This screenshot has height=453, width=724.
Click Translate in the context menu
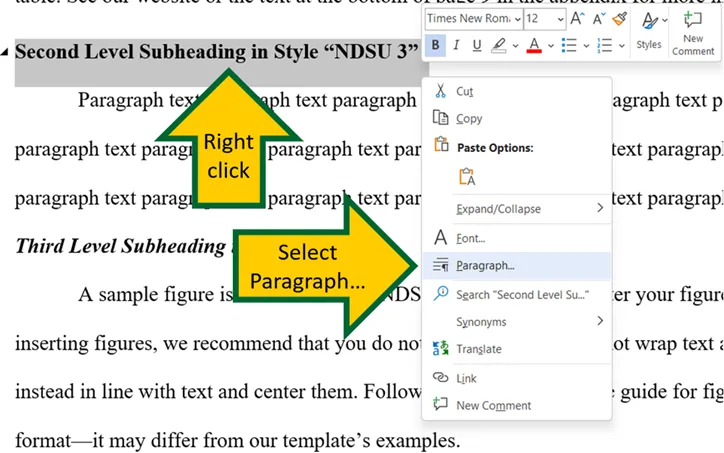tap(478, 349)
